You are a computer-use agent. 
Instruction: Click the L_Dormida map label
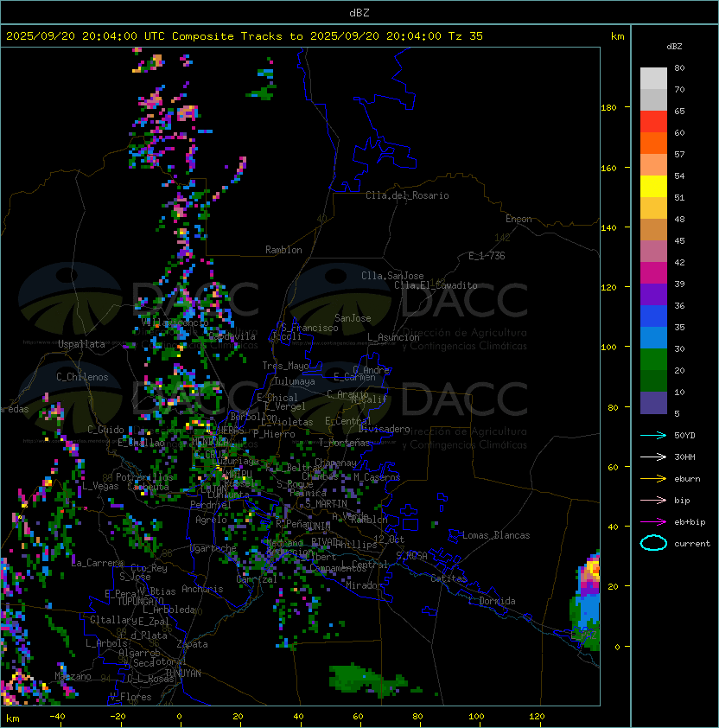pos(492,601)
